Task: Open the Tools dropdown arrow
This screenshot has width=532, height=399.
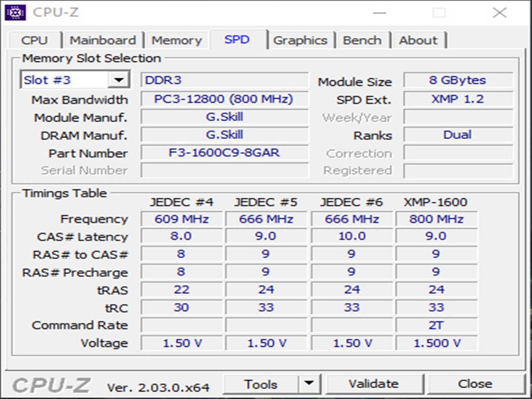Action: 309,384
